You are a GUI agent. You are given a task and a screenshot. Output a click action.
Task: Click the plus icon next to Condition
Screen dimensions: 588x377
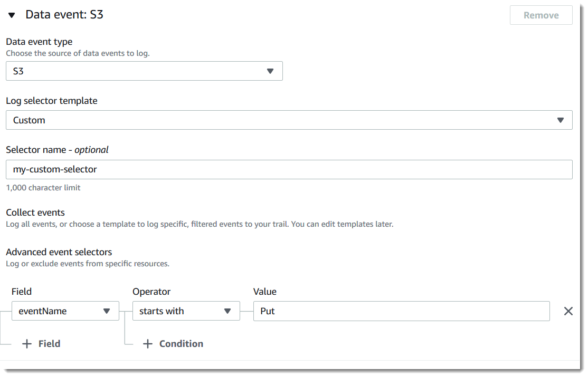(x=149, y=344)
